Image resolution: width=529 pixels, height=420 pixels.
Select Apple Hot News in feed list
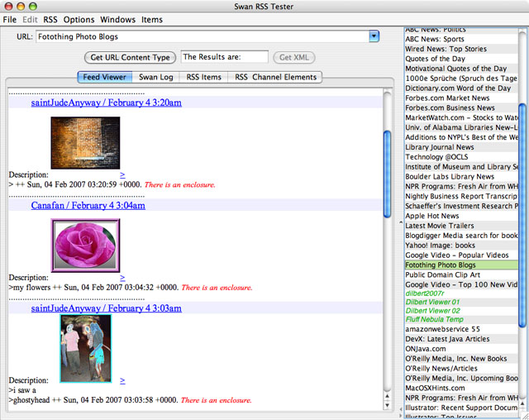click(x=432, y=216)
